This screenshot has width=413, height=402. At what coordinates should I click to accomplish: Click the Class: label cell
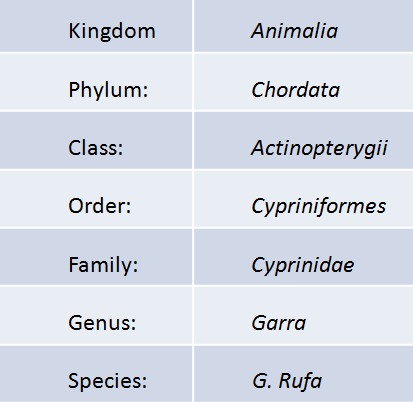[x=96, y=140]
